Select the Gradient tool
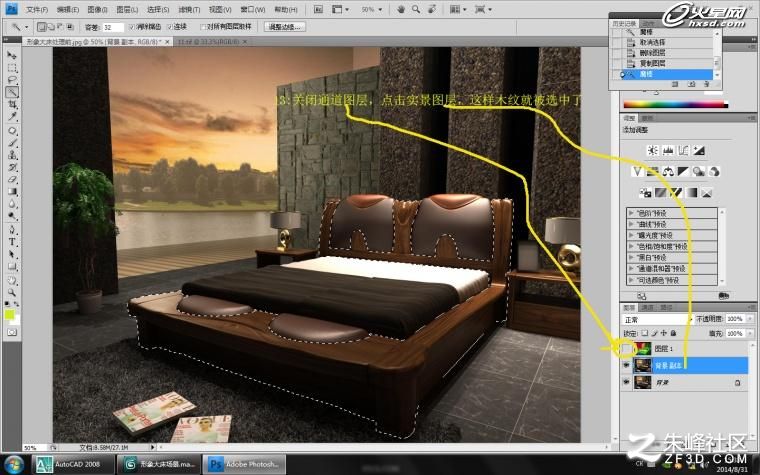Screen dimensions: 760x475 (x=12, y=192)
